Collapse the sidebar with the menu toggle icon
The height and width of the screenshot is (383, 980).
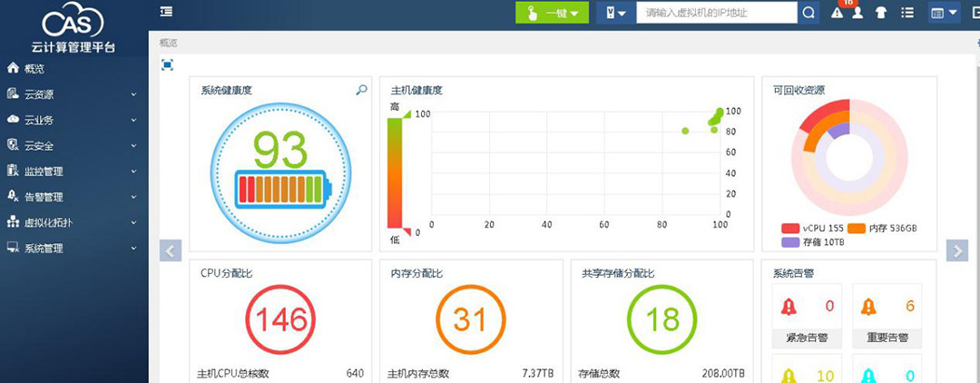tap(166, 12)
